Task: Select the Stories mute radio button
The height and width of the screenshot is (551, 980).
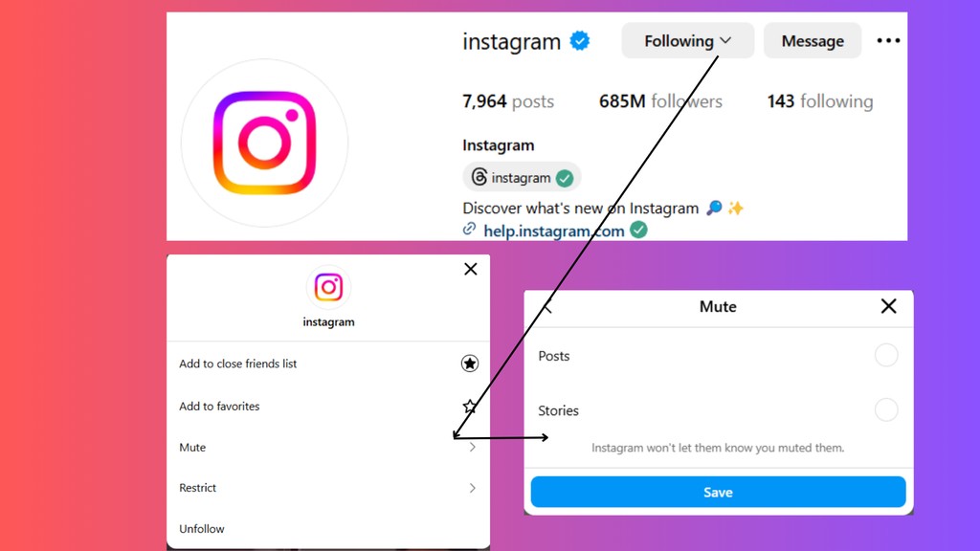Action: click(x=885, y=410)
